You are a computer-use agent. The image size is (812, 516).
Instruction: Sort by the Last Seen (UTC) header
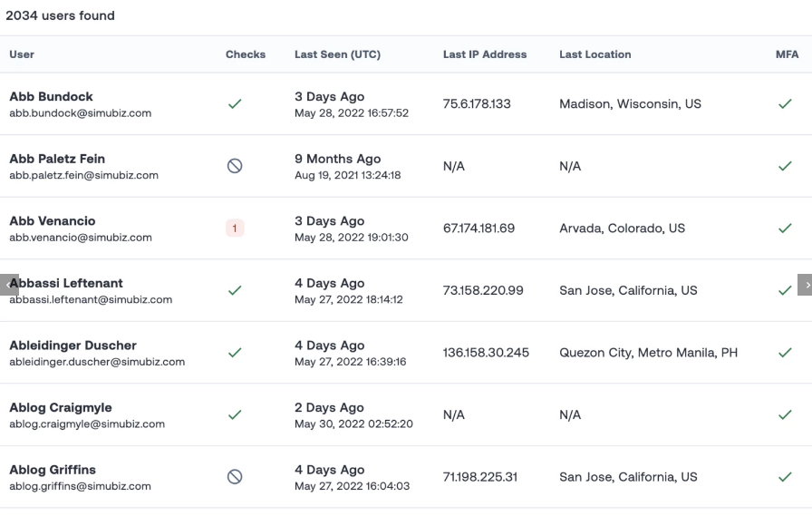[x=337, y=54]
